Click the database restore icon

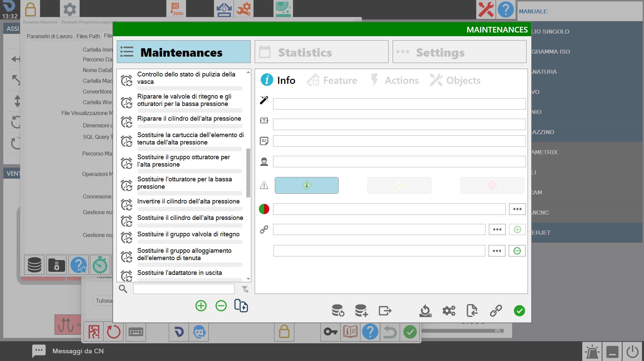(x=338, y=311)
